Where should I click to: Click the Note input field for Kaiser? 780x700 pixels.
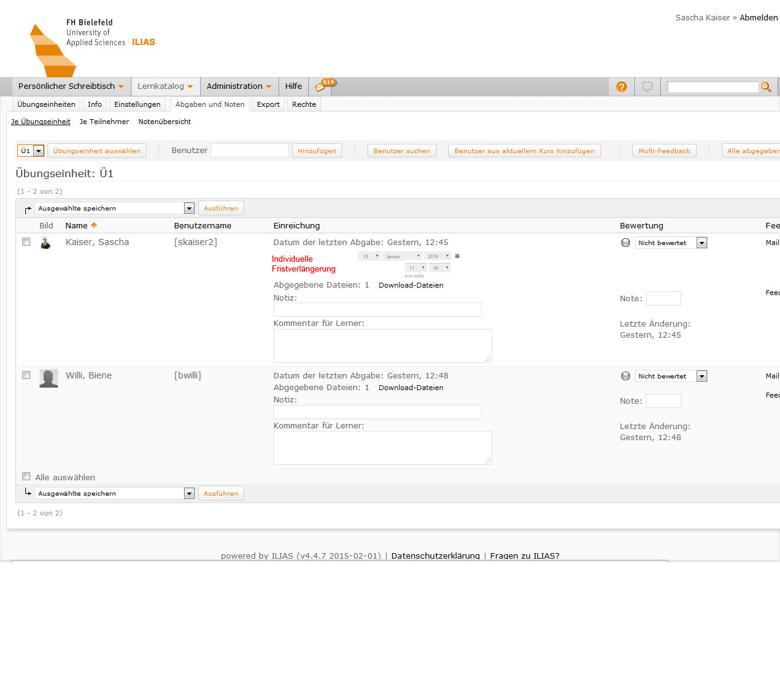coord(663,299)
